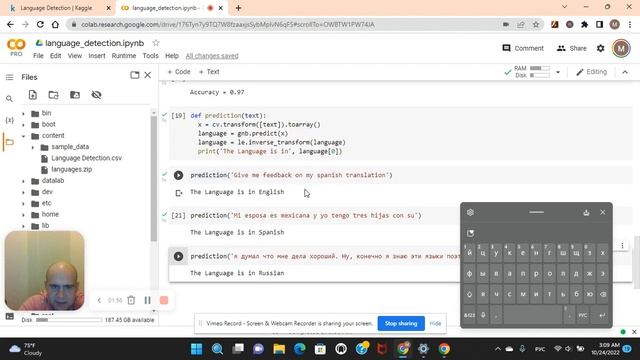Open Files panel in new window
The image size is (640, 360).
(134, 75)
